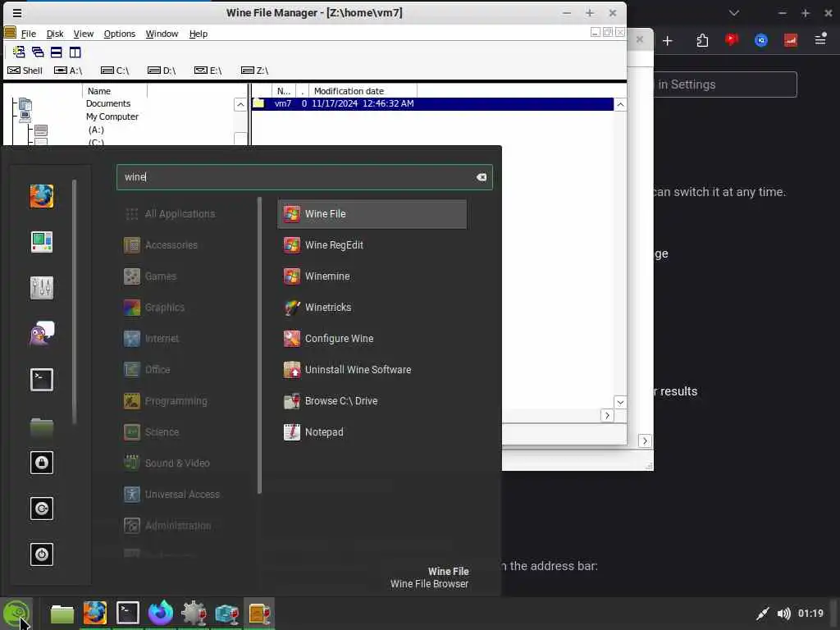Launch Wine File from search results
The width and height of the screenshot is (840, 630).
pyautogui.click(x=372, y=214)
